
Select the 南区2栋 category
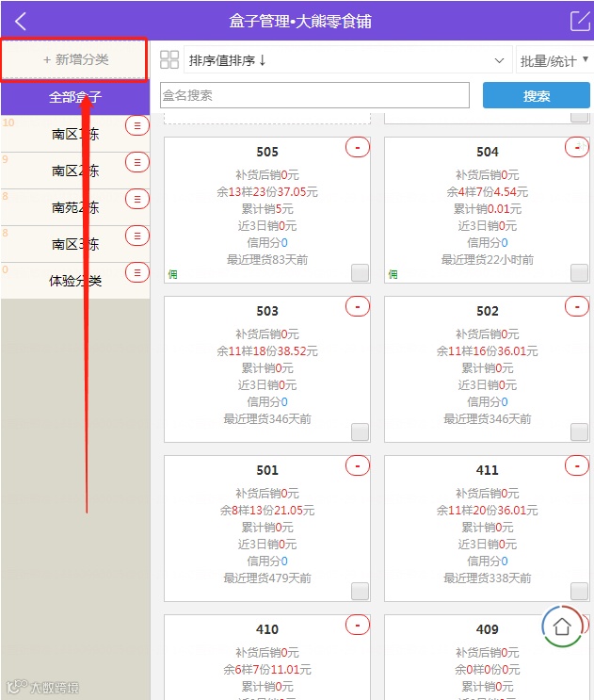pyautogui.click(x=75, y=171)
